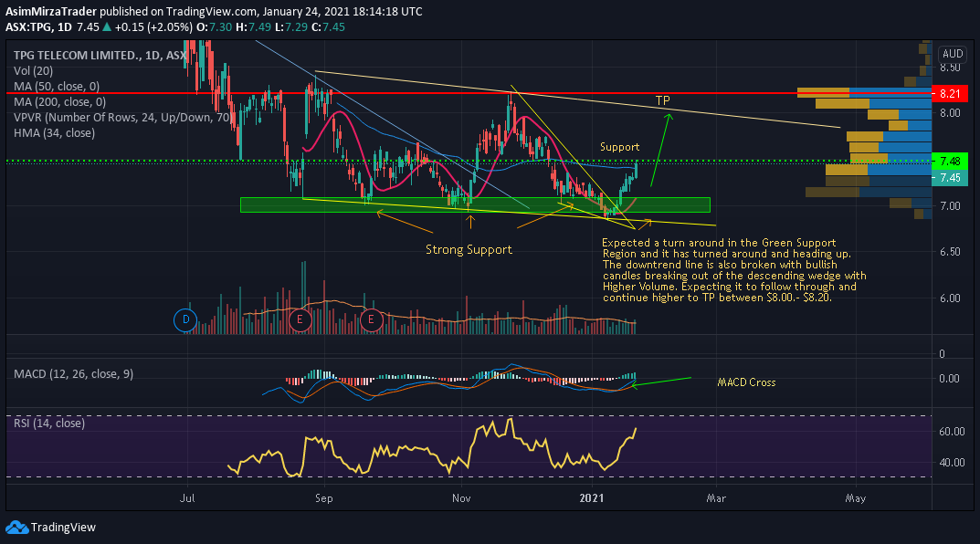Select the MA (200, close, 0) legend
The image size is (980, 544).
click(x=60, y=102)
